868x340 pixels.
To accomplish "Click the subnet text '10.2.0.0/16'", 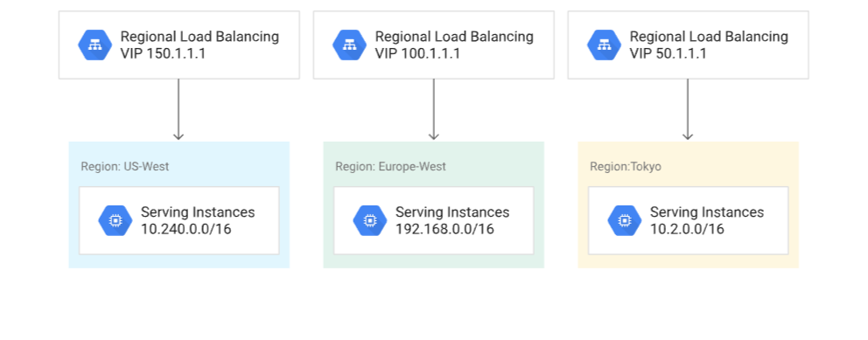I will (x=687, y=229).
